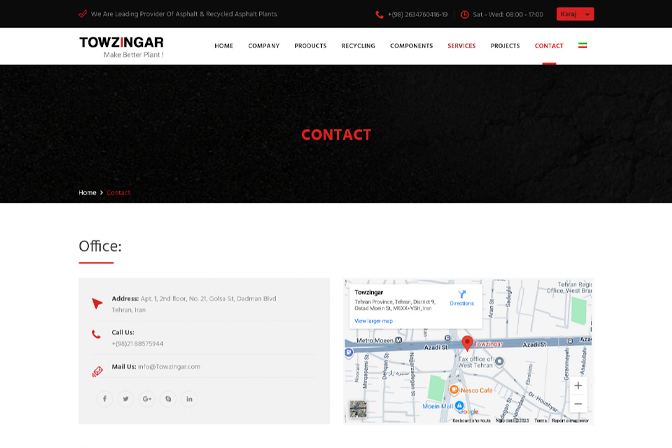The height and width of the screenshot is (448, 672).
Task: Click the red checkmark icon in top bar
Action: 83,14
